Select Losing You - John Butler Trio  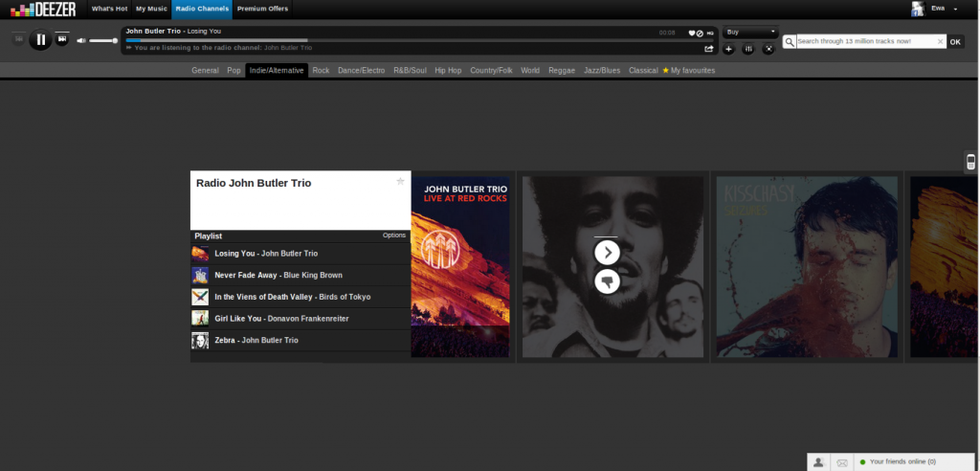point(301,254)
